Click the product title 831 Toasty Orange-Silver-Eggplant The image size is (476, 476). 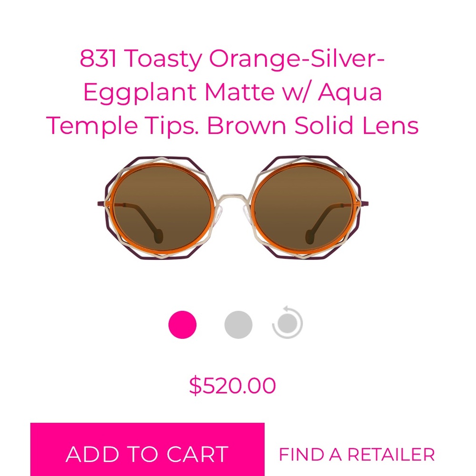point(238,91)
